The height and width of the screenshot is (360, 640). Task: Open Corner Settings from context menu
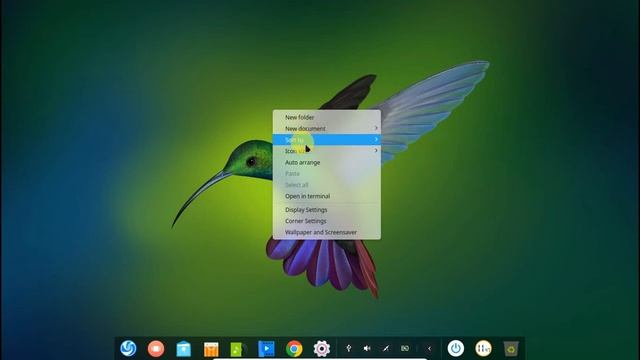[327, 221]
